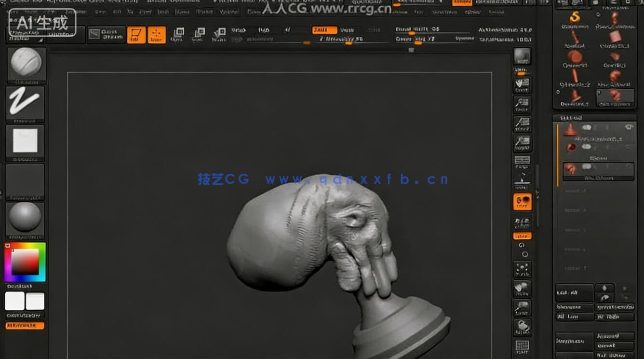Screen dimensions: 644x359
Task: Toggle visibility of the cone subtool
Action: [x=629, y=126]
